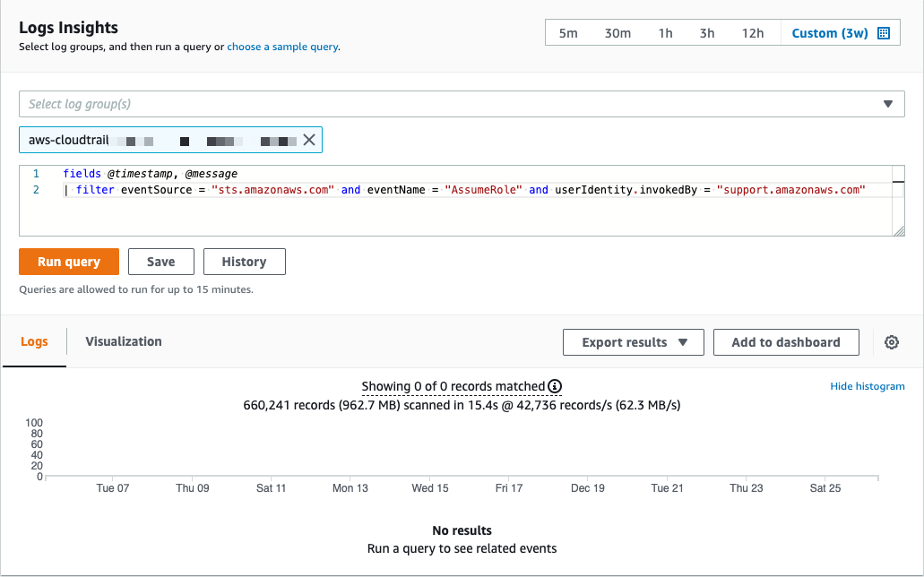Screen dimensions: 924x577
Task: Select the Wed 15 histogram axis label
Action: pos(430,488)
